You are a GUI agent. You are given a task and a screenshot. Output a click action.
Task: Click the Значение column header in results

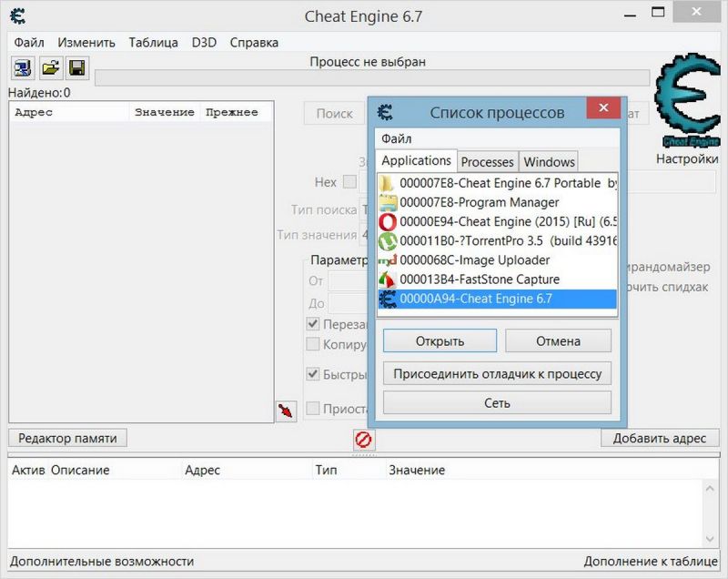165,112
